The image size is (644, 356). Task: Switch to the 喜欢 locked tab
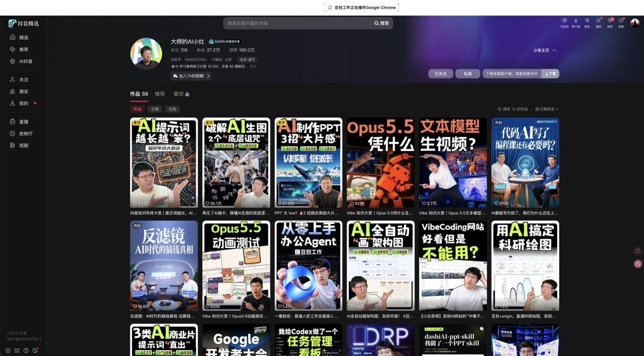(x=181, y=93)
